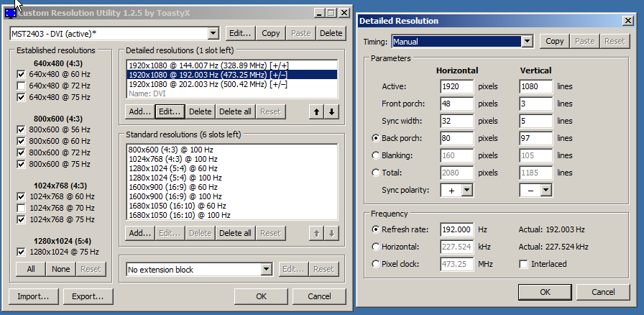Open the MST2403 - DVI monitor dropdown
Viewport: 644px width, 315px height.
click(213, 33)
